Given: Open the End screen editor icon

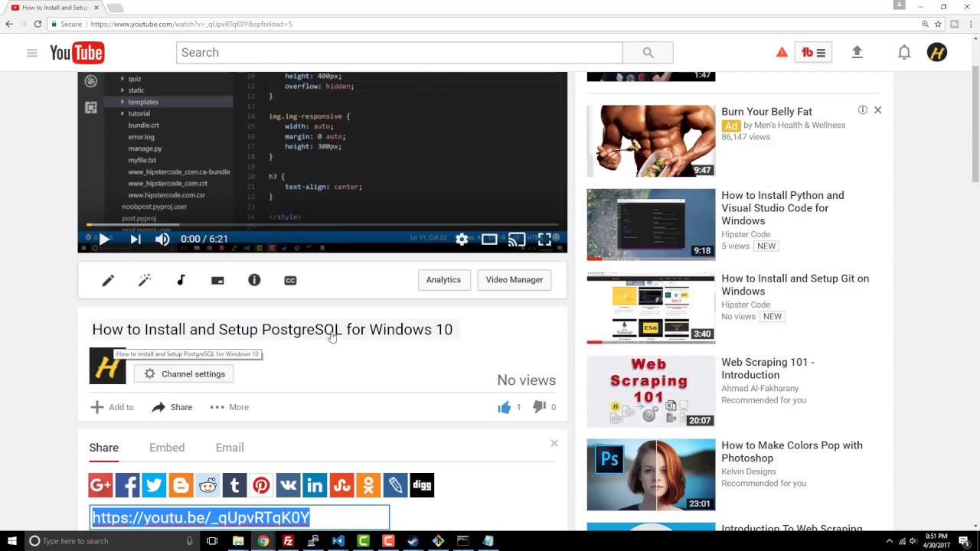Looking at the screenshot, I should (x=217, y=281).
